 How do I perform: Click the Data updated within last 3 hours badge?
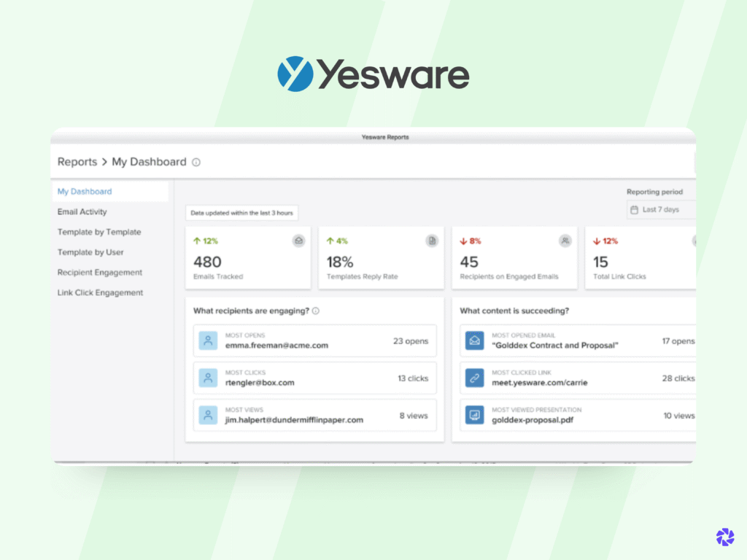(x=241, y=213)
